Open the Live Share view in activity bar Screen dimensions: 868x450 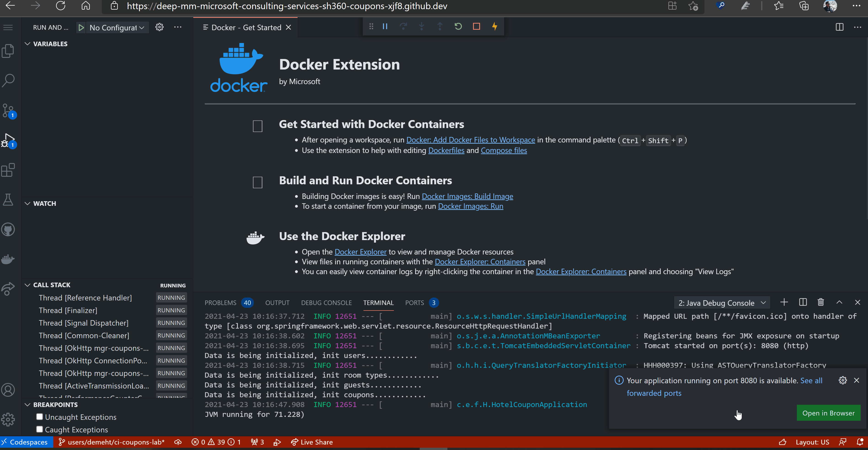8,289
